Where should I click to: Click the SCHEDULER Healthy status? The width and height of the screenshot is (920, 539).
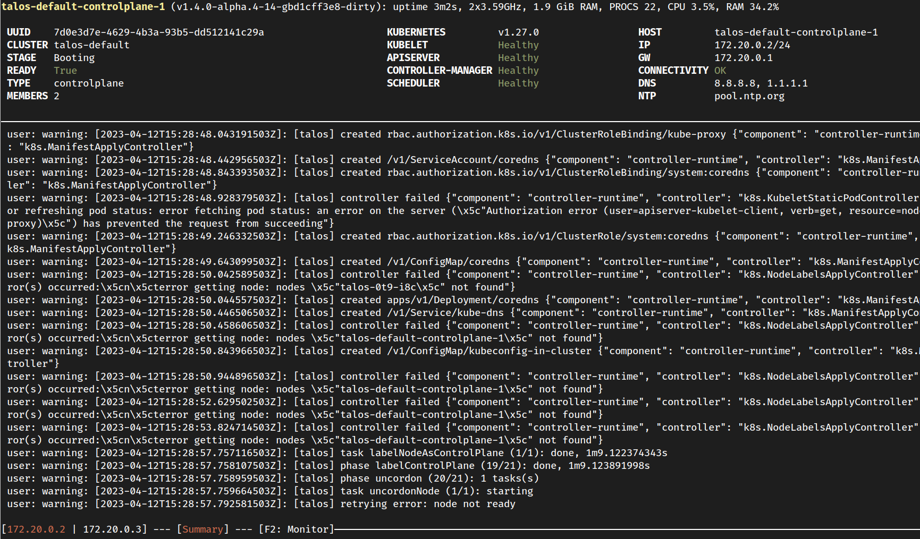[x=519, y=83]
